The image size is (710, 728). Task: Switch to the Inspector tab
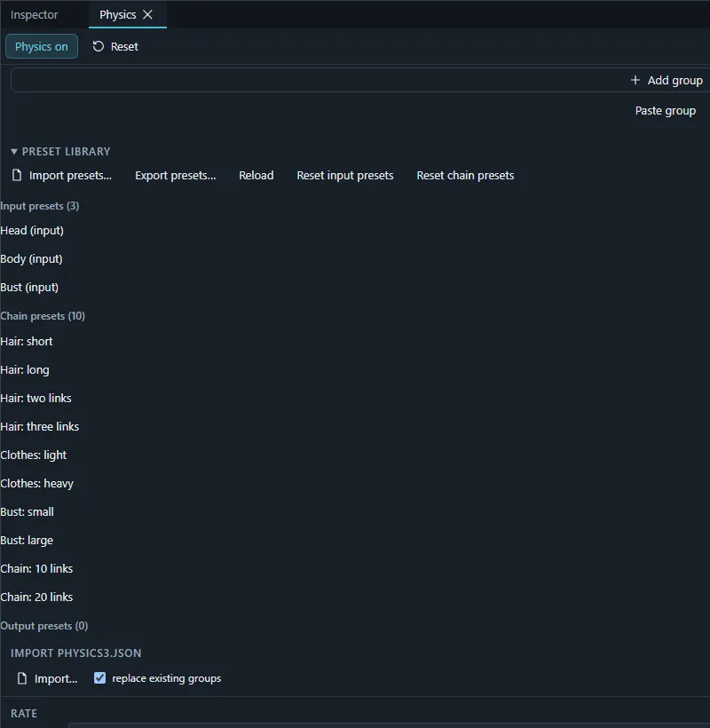pyautogui.click(x=34, y=15)
